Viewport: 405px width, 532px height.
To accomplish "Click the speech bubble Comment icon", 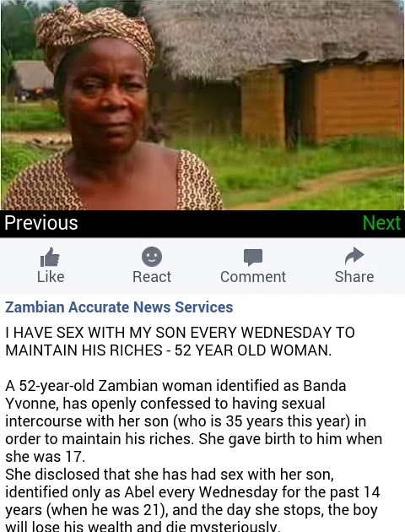I will (253, 258).
